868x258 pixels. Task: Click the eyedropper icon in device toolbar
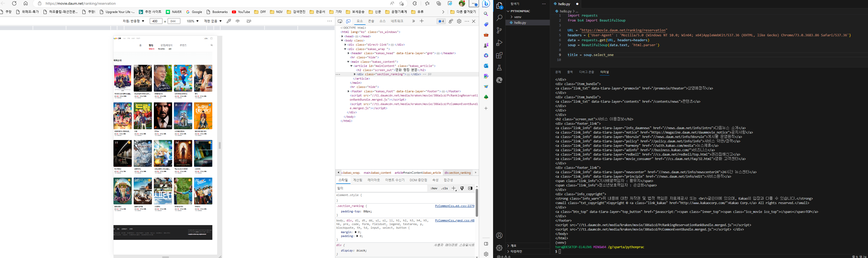point(229,21)
